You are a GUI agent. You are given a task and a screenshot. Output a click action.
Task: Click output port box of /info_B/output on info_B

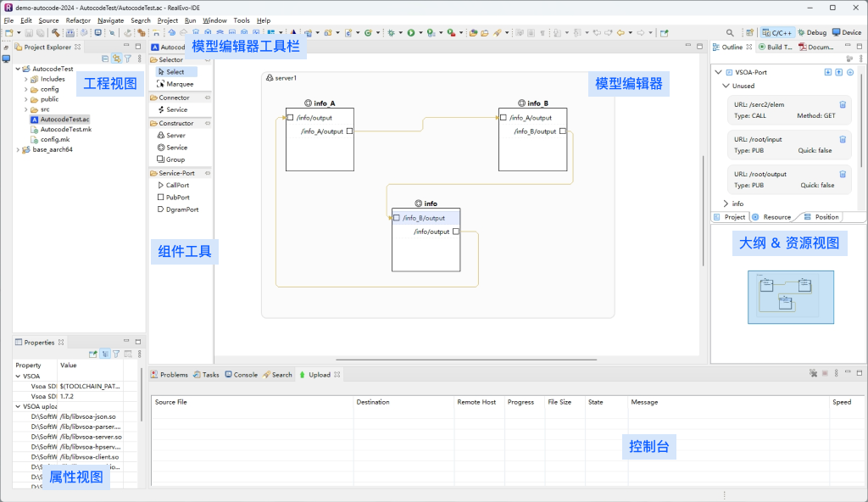[563, 131]
